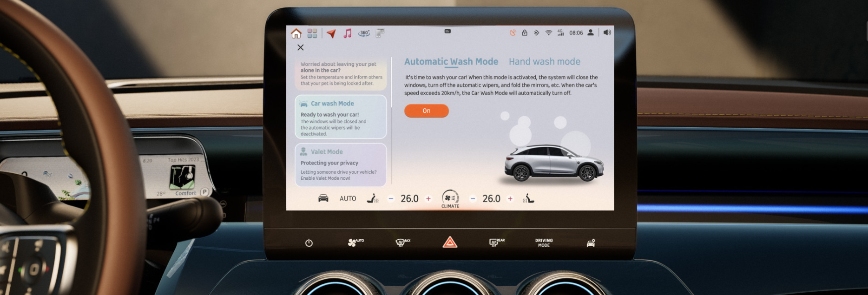Open navigation arrow icon
868x295 pixels.
click(331, 33)
